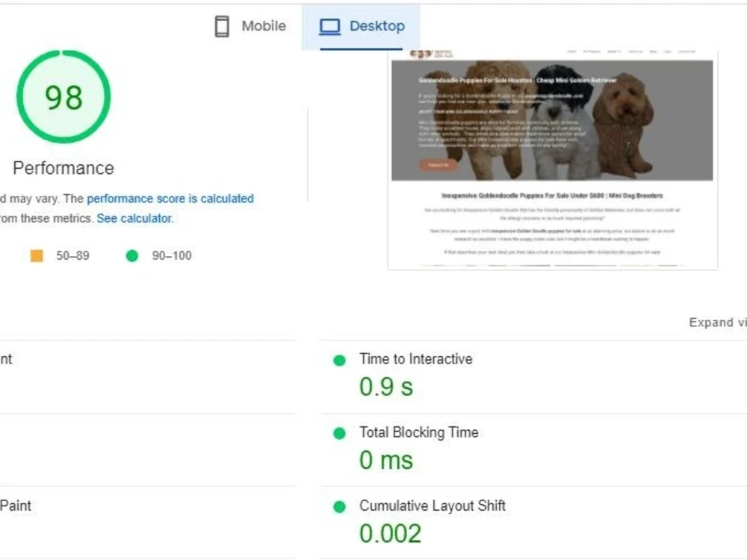Image resolution: width=747 pixels, height=560 pixels.
Task: Click the mobile phone icon
Action: (222, 26)
